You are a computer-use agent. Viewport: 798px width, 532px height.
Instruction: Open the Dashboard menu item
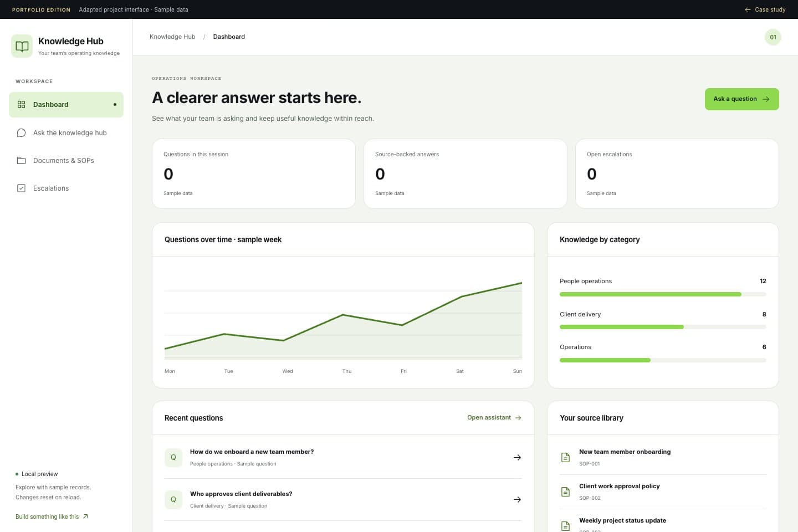[x=66, y=105]
